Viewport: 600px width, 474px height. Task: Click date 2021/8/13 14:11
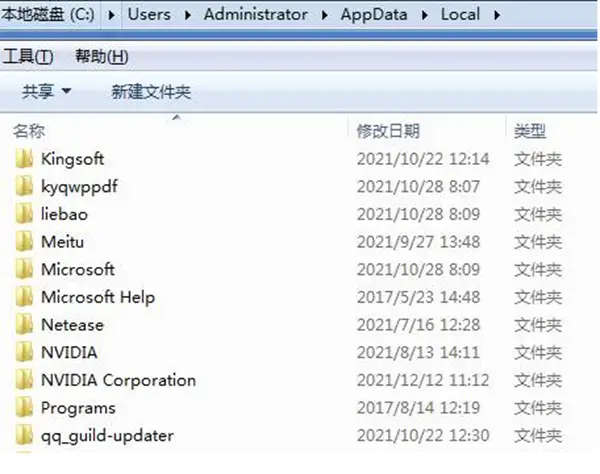tap(418, 352)
